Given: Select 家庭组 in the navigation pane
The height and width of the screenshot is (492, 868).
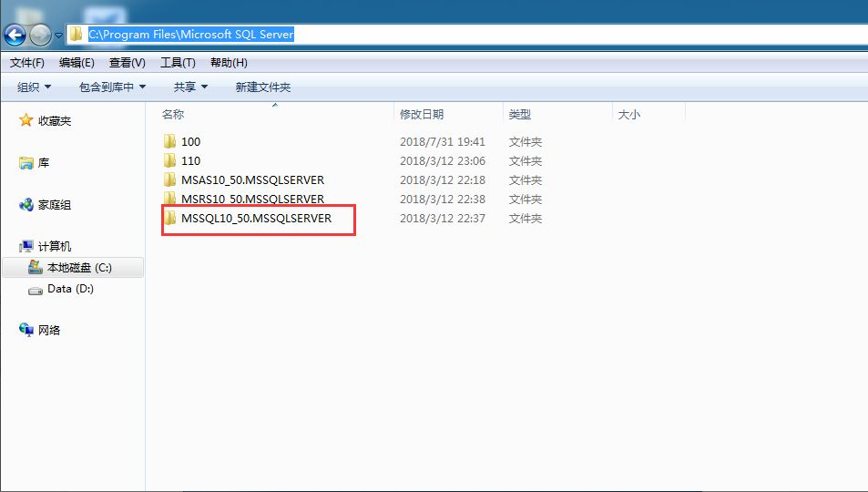Looking at the screenshot, I should click(55, 205).
